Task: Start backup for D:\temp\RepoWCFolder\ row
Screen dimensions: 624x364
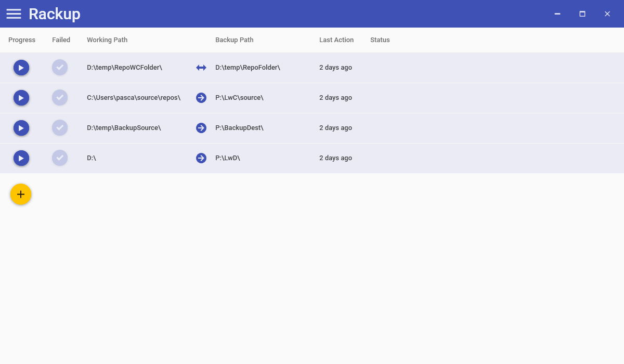Action: point(21,68)
